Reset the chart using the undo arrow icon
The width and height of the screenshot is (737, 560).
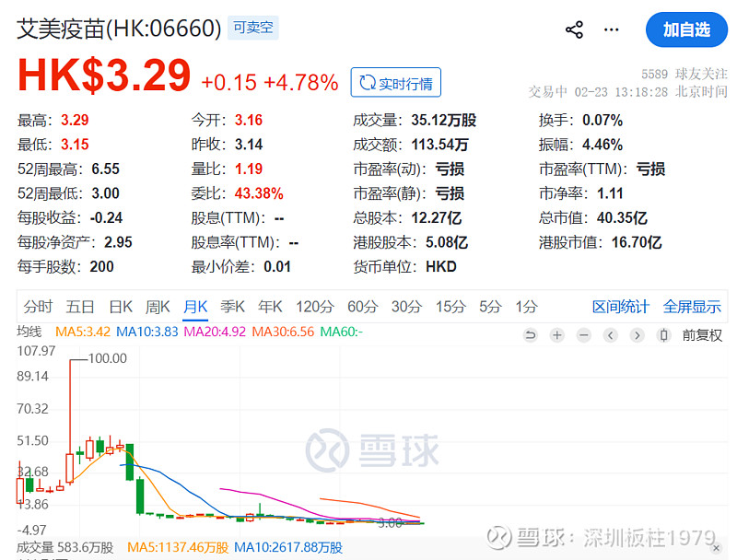[x=532, y=335]
